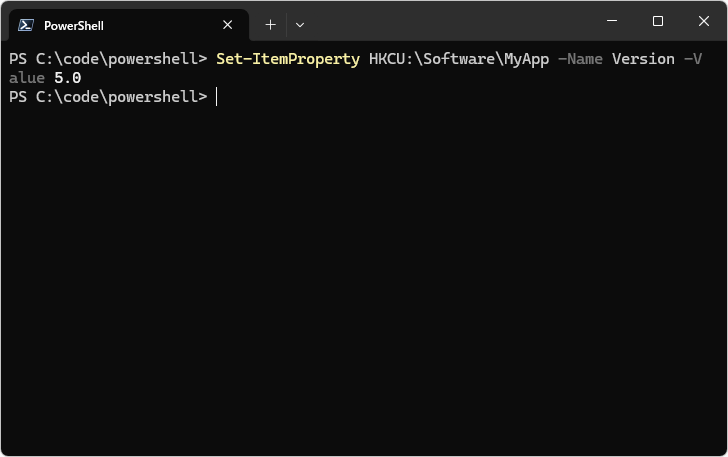Close the PowerShell tab
This screenshot has width=728, height=457.
[x=228, y=25]
